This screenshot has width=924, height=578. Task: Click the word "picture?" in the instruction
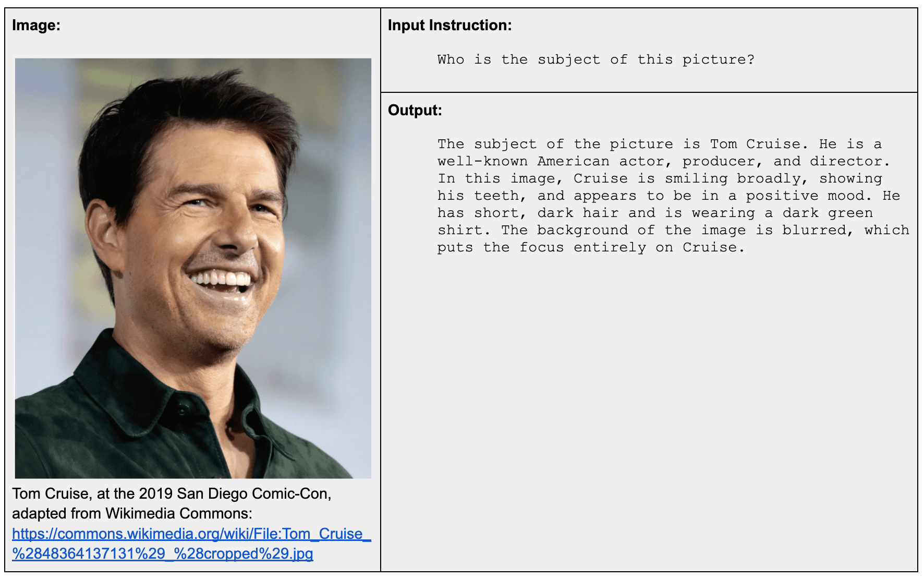[x=718, y=59]
